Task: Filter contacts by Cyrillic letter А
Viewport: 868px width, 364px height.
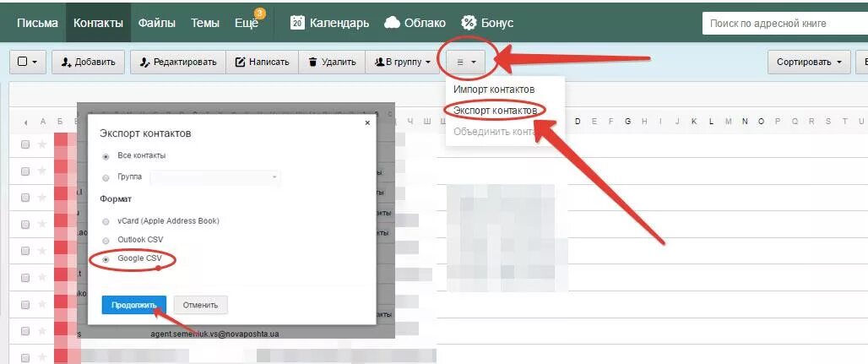Action: click(x=43, y=122)
